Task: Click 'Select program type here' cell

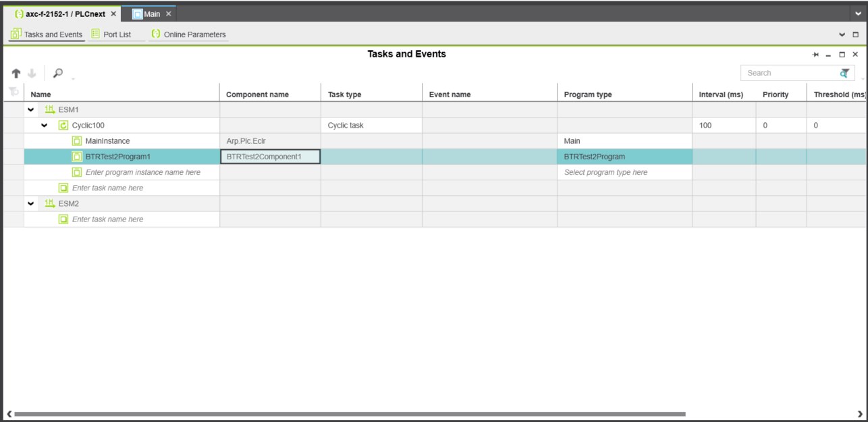Action: click(605, 172)
